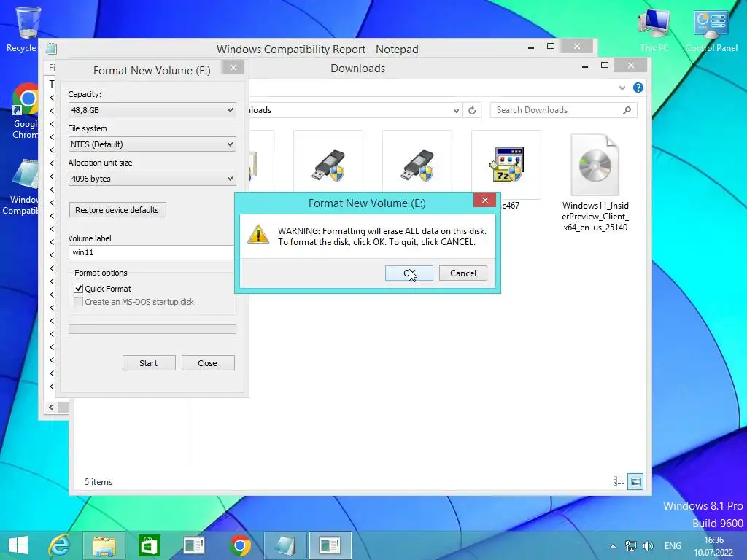
Task: Open Google Chrome desktop shortcut
Action: click(x=26, y=111)
